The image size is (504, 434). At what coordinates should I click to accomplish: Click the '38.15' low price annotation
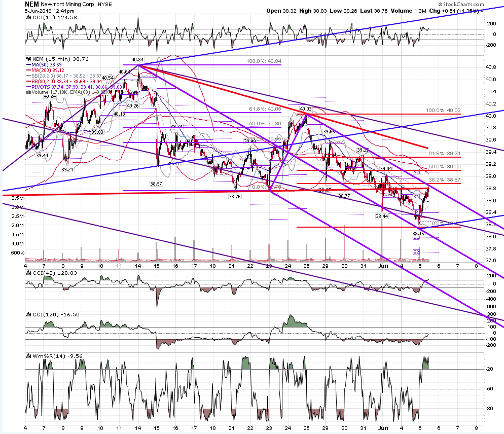coord(418,233)
